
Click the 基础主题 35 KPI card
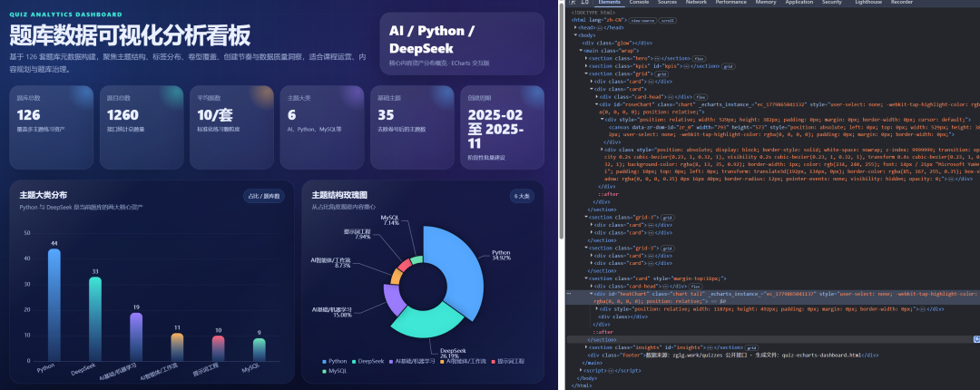(x=412, y=128)
